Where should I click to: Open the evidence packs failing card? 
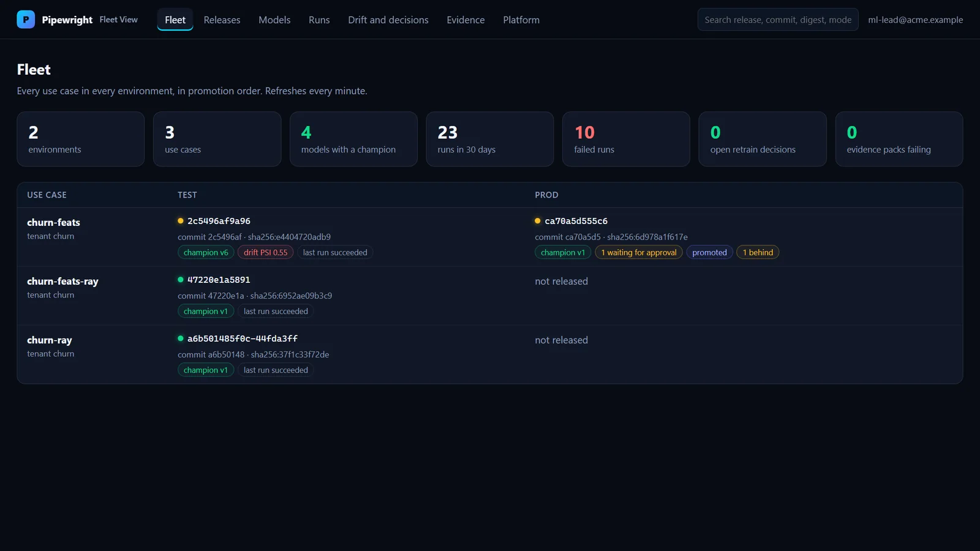pos(899,139)
